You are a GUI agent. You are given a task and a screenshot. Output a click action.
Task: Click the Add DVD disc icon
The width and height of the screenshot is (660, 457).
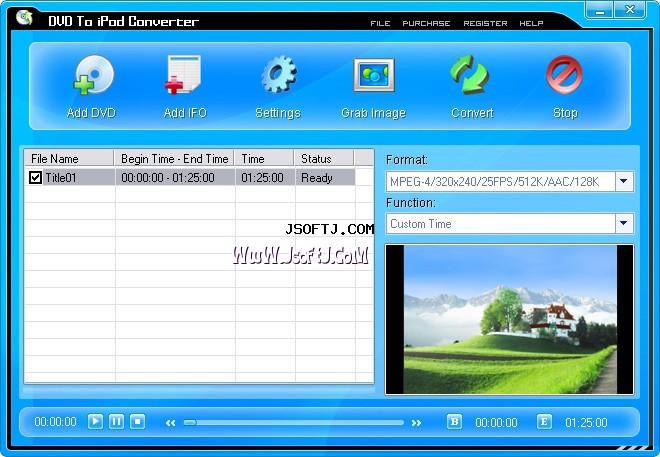point(93,74)
